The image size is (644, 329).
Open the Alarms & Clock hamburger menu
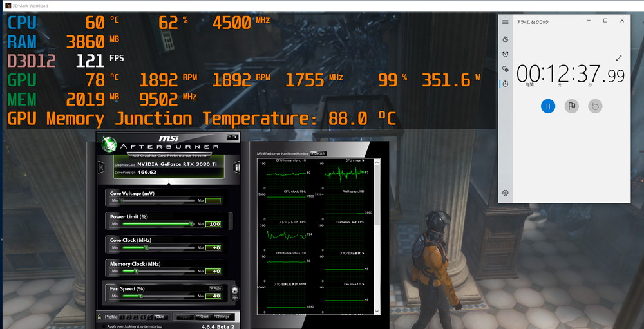click(x=505, y=22)
